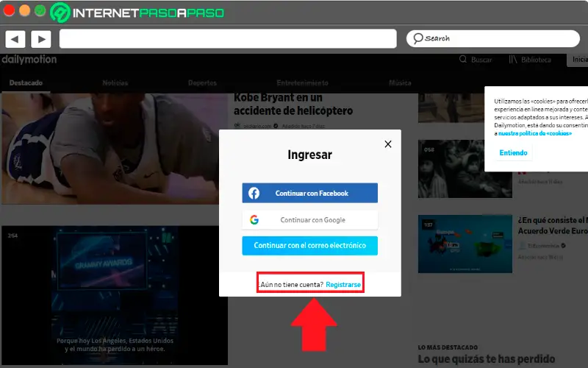
Task: Click the green macOS maximize button
Action: coord(40,10)
